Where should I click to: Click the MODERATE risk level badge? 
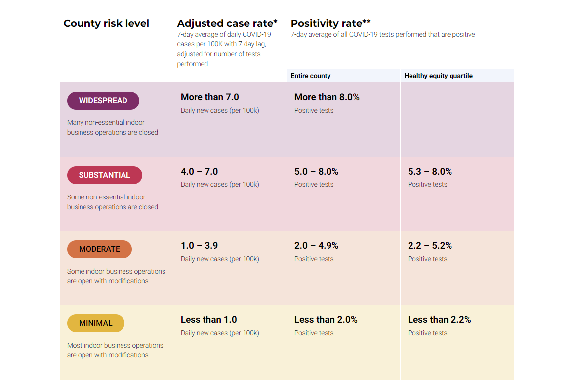click(x=99, y=249)
